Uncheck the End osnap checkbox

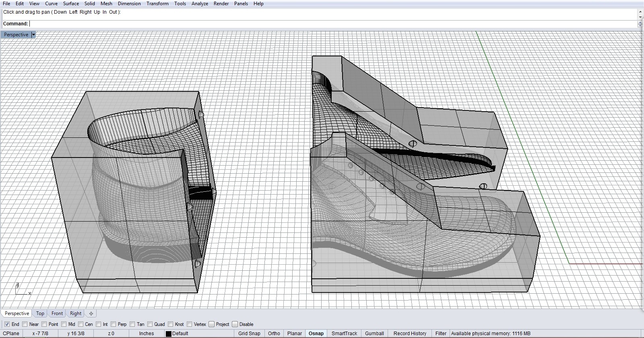click(x=7, y=324)
